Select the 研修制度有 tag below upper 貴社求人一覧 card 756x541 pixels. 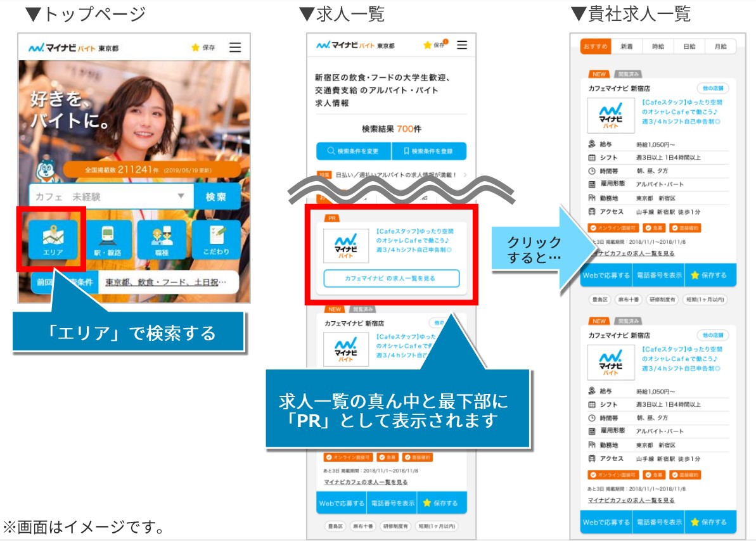(662, 300)
